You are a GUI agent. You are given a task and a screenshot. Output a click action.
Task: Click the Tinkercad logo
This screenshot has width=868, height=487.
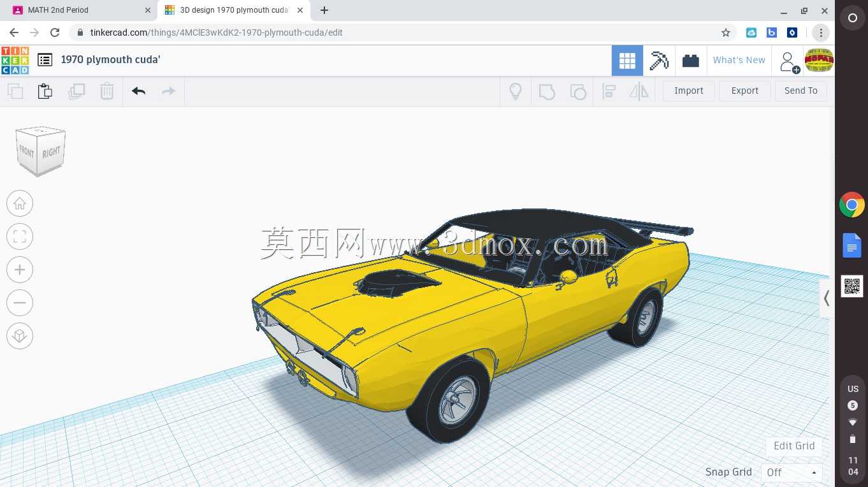[x=15, y=60]
